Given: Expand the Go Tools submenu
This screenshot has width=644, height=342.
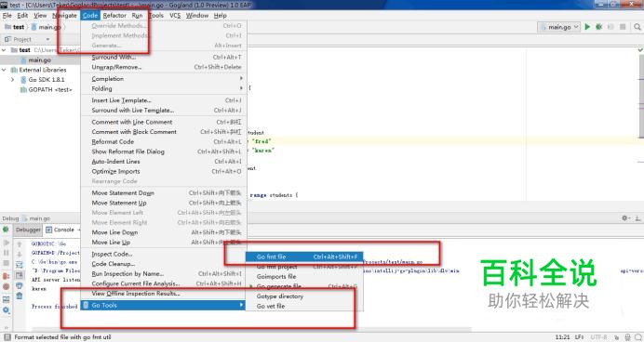Looking at the screenshot, I should pos(164,305).
